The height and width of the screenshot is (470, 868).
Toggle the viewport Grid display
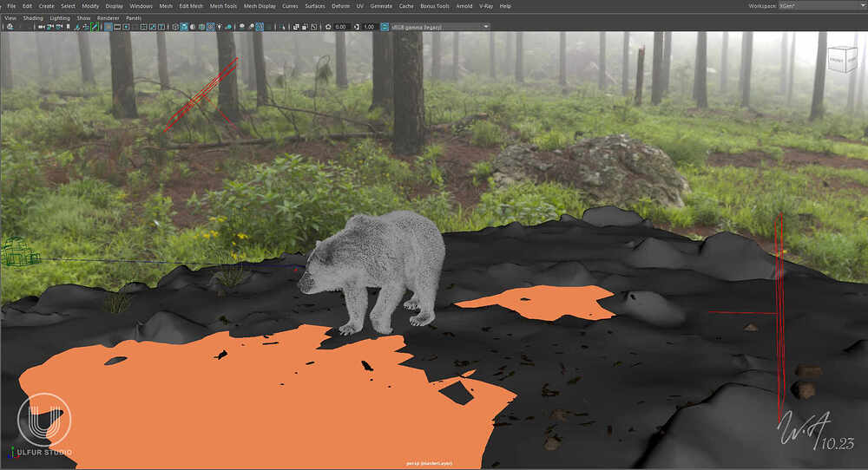[108, 27]
